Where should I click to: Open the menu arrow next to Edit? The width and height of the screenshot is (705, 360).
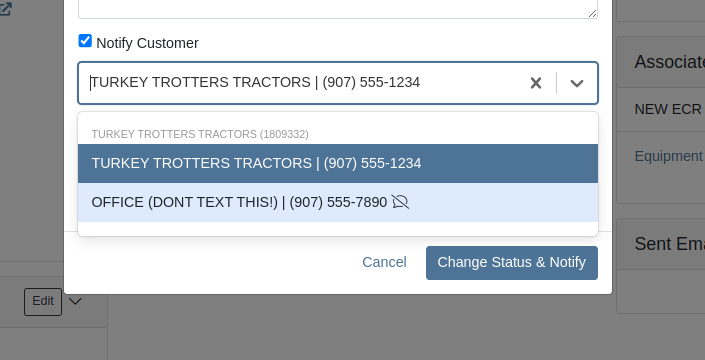pos(75,301)
